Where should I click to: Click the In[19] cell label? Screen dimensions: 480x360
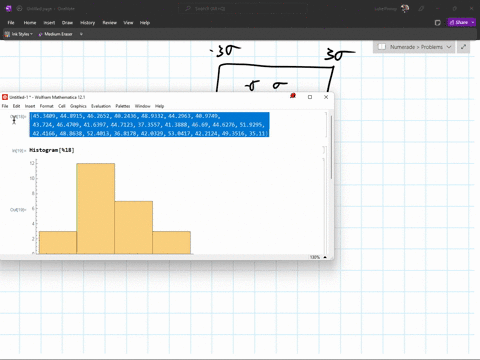[19, 151]
